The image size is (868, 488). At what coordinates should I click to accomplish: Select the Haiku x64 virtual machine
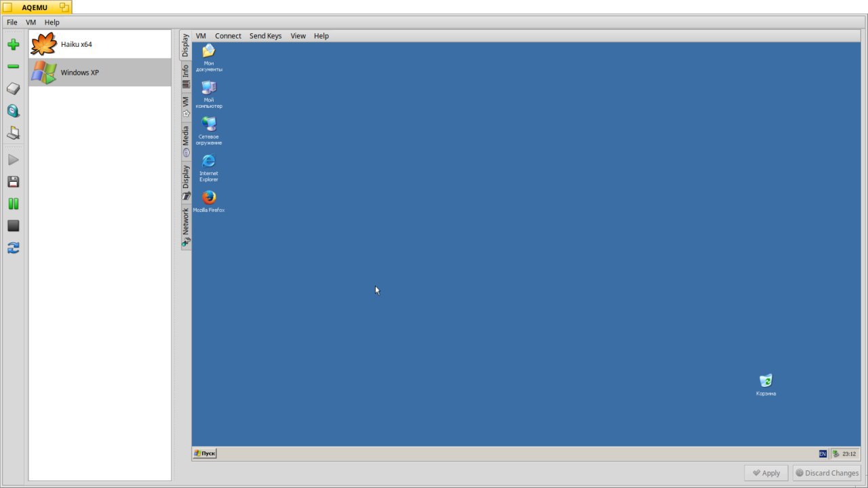(x=100, y=44)
